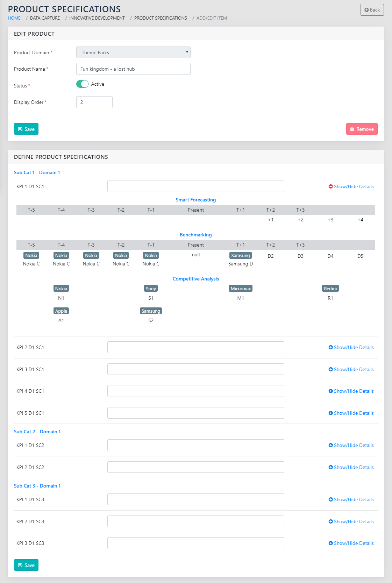Click the Display Order field
The width and height of the screenshot is (392, 583).
tap(94, 102)
